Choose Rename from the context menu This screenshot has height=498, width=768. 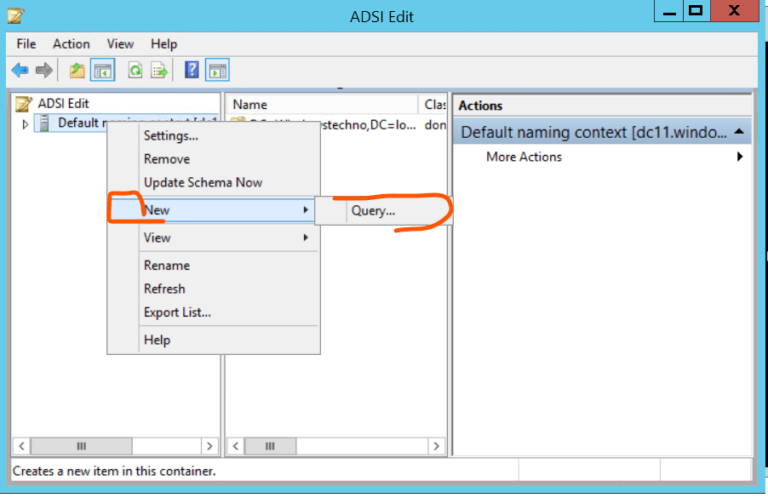214,265
